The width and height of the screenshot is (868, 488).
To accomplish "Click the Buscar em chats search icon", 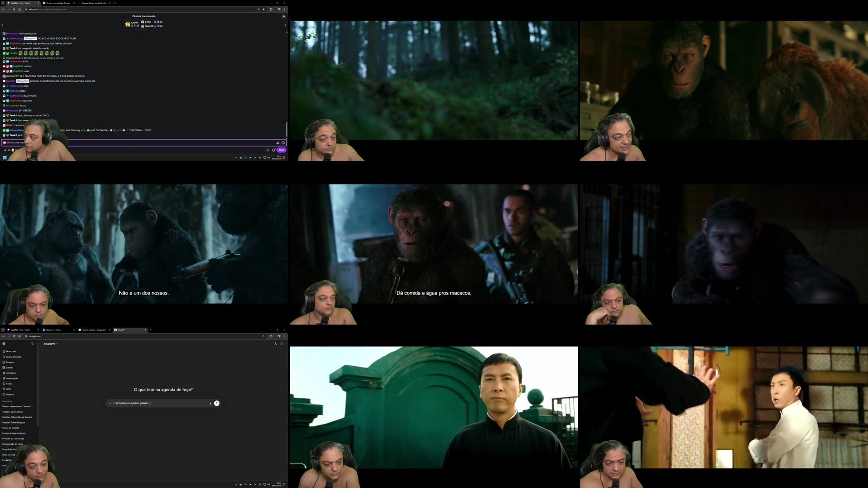I will tap(5, 357).
